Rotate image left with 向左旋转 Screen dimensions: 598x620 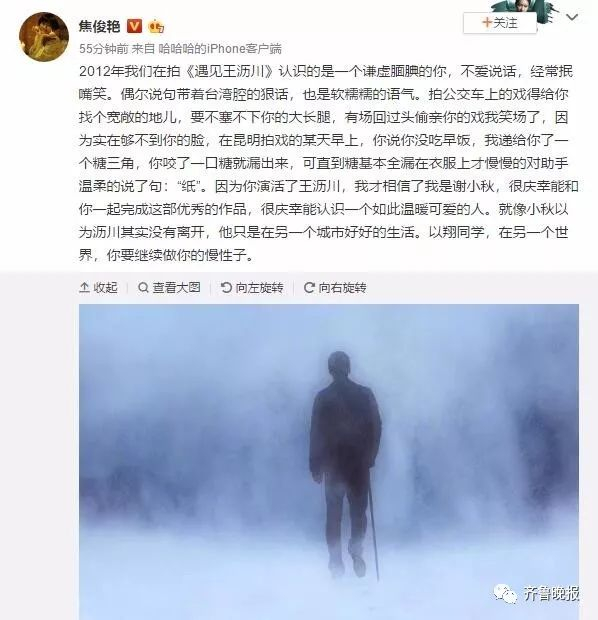tap(252, 287)
